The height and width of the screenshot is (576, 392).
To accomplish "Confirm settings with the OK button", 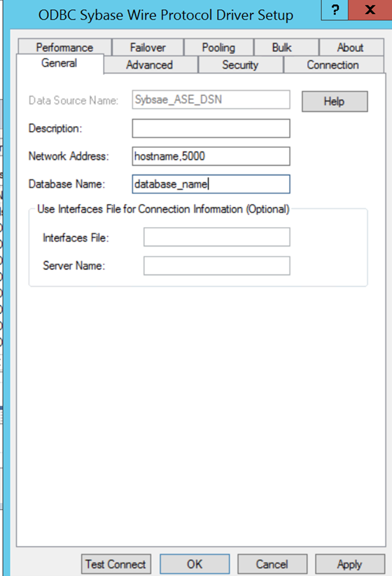I will point(195,564).
